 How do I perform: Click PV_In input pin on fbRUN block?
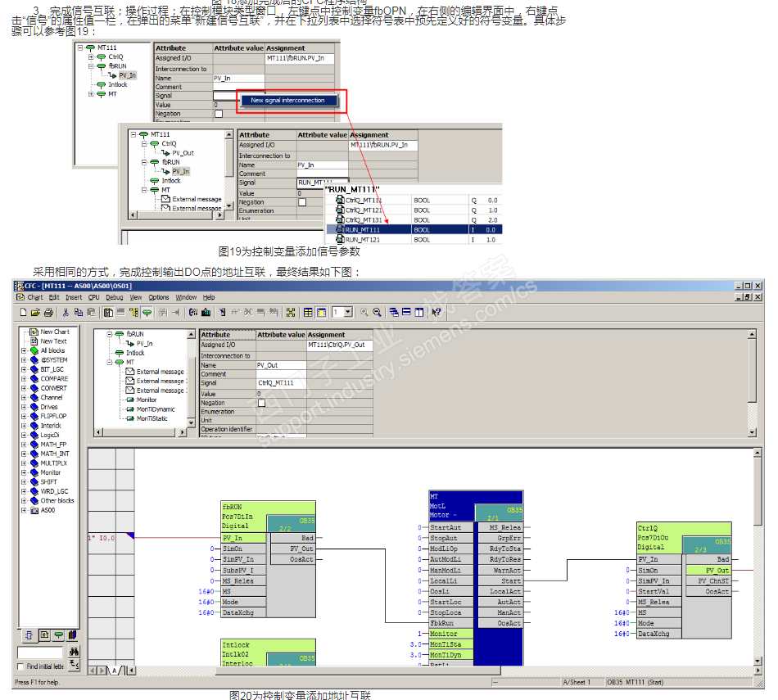coord(243,538)
